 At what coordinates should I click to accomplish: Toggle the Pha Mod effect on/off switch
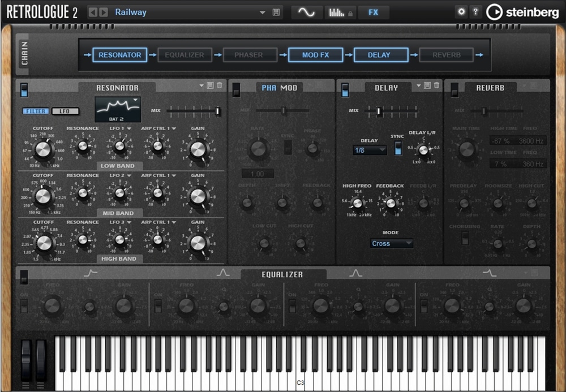coord(236,90)
